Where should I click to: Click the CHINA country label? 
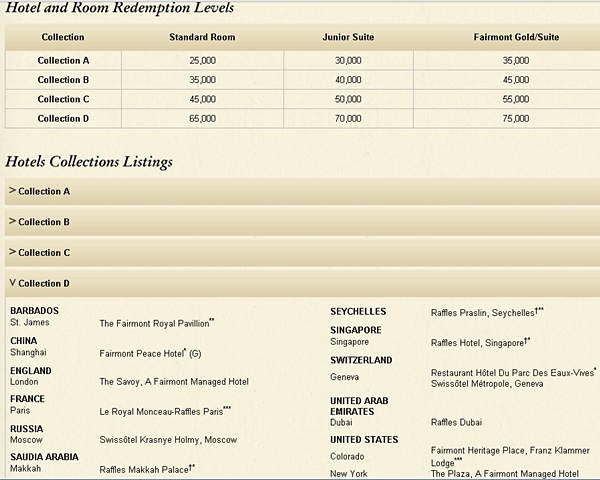pos(24,341)
